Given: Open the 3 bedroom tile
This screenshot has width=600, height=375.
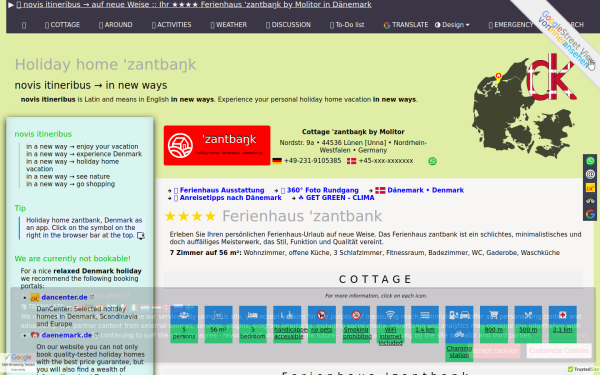Looking at the screenshot, I should [253, 324].
